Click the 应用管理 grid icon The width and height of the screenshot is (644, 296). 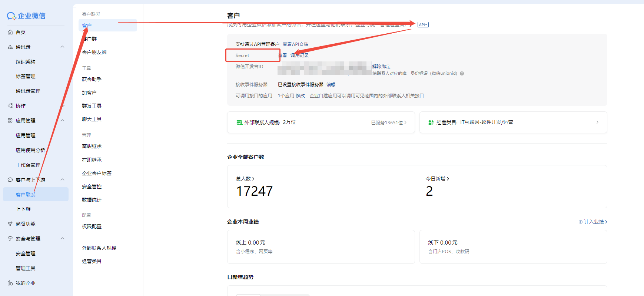coord(10,121)
